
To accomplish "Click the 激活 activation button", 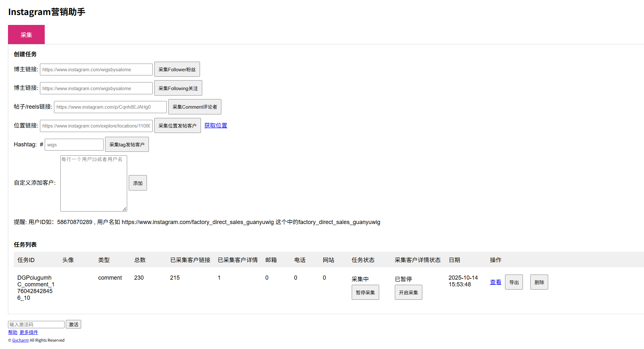I will click(73, 324).
